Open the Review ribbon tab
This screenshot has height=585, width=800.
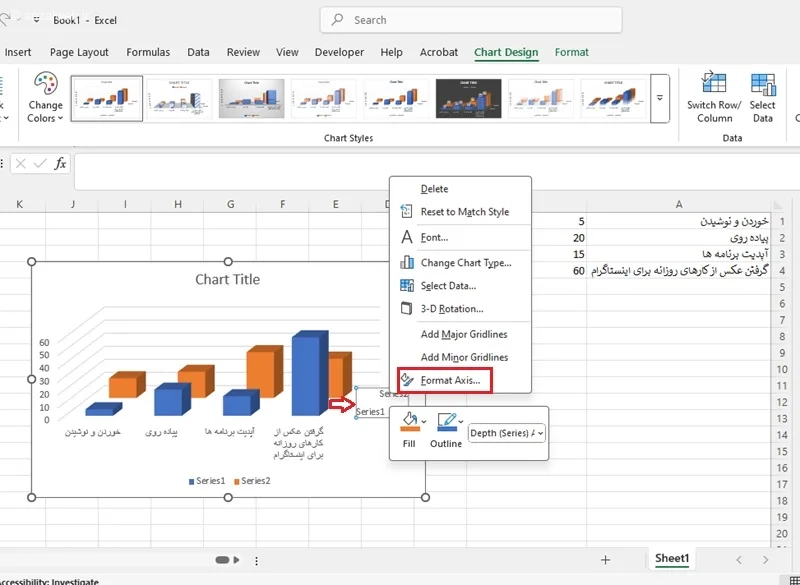coord(243,52)
